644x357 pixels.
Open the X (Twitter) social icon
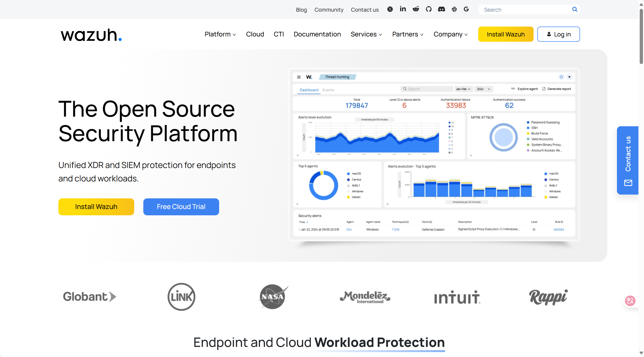390,9
